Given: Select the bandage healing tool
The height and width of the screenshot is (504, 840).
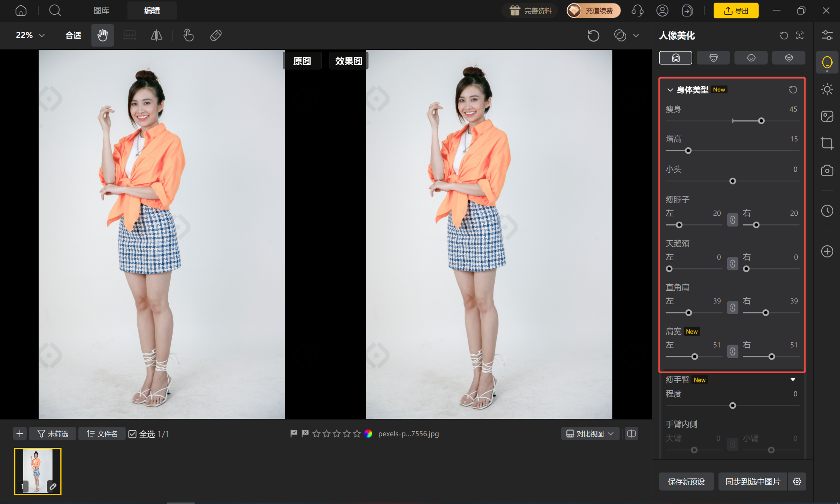Looking at the screenshot, I should [216, 35].
